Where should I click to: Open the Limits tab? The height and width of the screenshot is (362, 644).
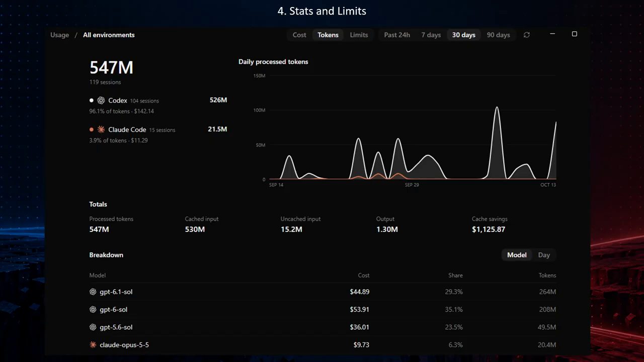point(359,35)
